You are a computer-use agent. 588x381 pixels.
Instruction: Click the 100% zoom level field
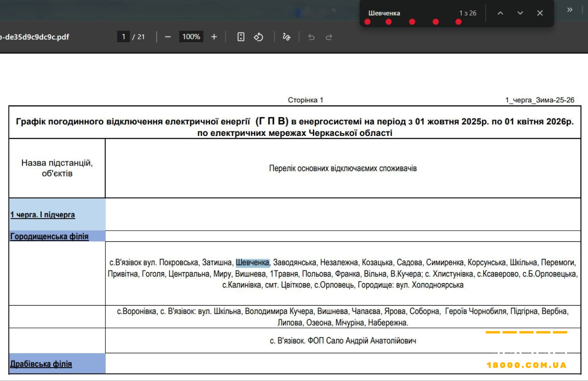pos(191,36)
